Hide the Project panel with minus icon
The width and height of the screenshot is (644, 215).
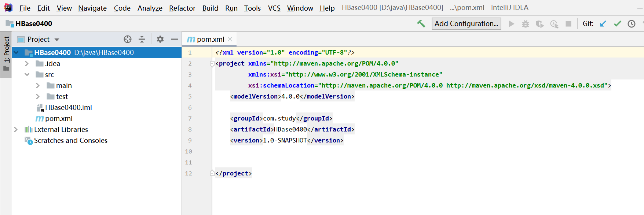click(175, 39)
